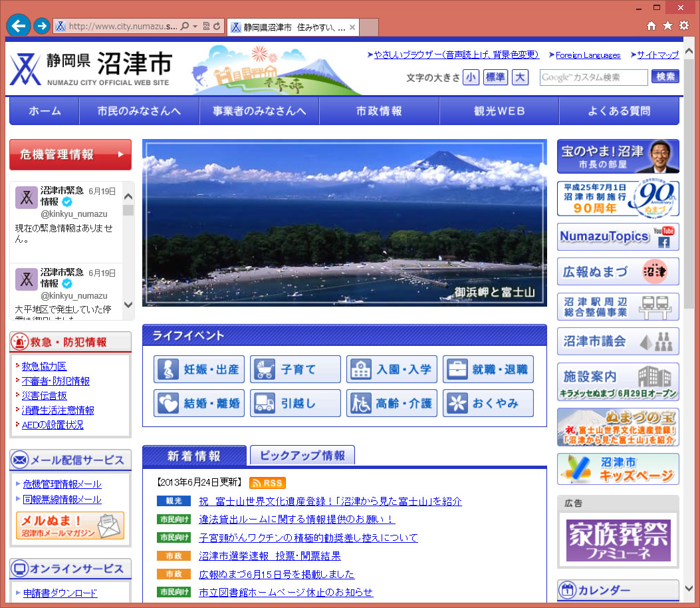Go back with the browser back arrow
Screen dimensions: 700x608
pos(19,26)
